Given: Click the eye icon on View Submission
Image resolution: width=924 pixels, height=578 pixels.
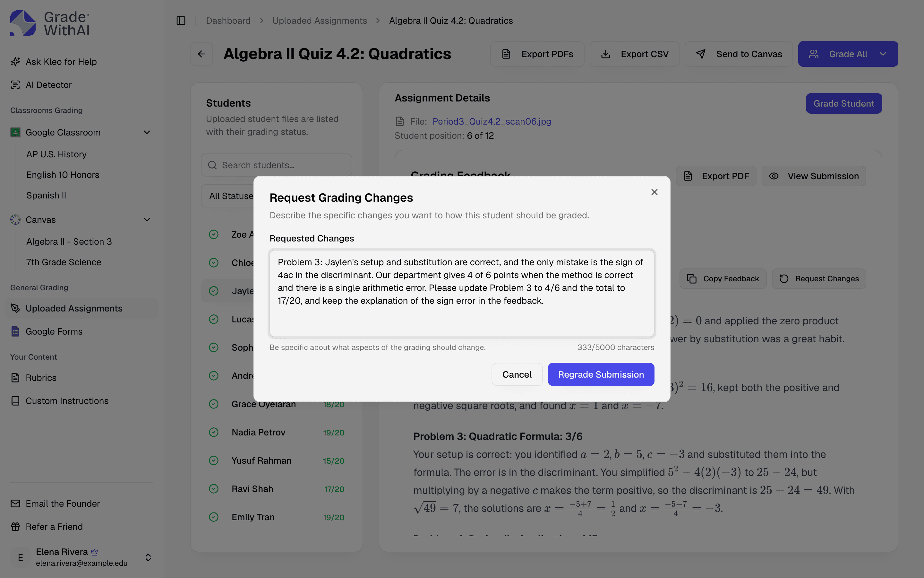Looking at the screenshot, I should pyautogui.click(x=774, y=176).
